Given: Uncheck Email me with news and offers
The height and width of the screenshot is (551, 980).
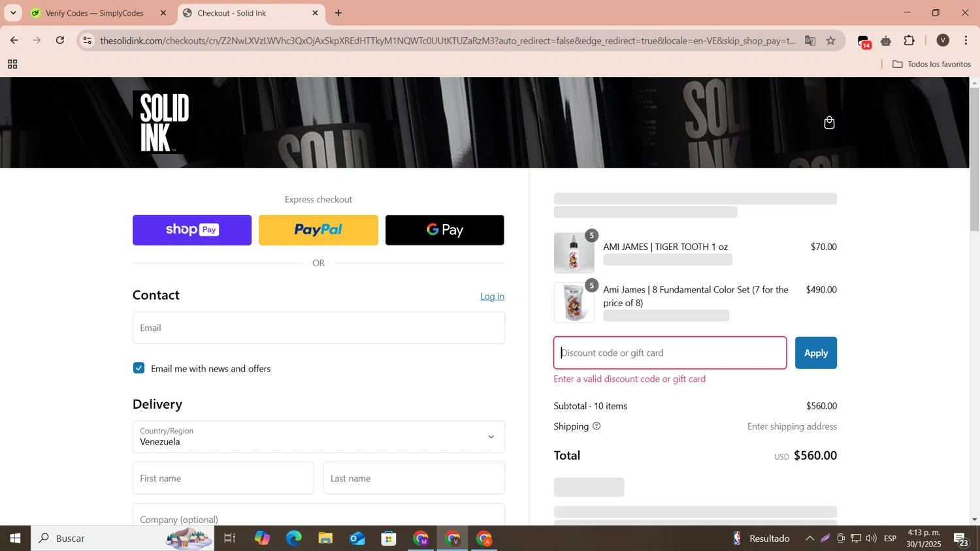Looking at the screenshot, I should (x=139, y=368).
